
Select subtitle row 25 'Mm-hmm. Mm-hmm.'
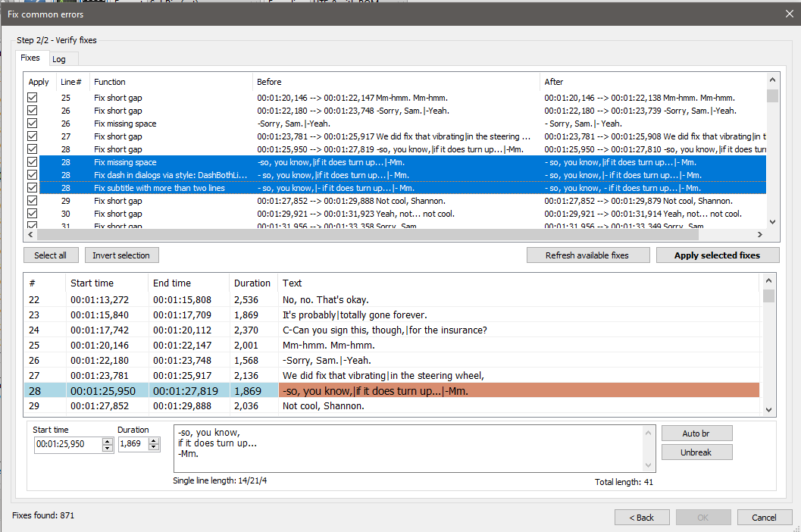pyautogui.click(x=392, y=345)
